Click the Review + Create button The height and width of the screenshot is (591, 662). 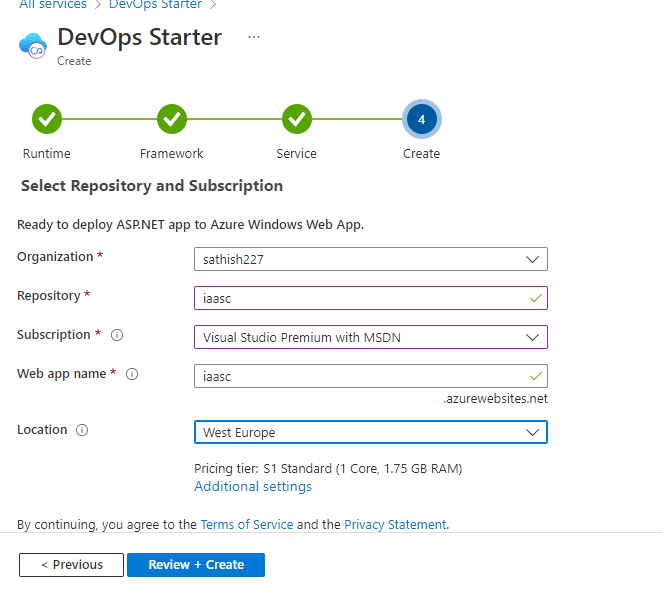point(196,565)
